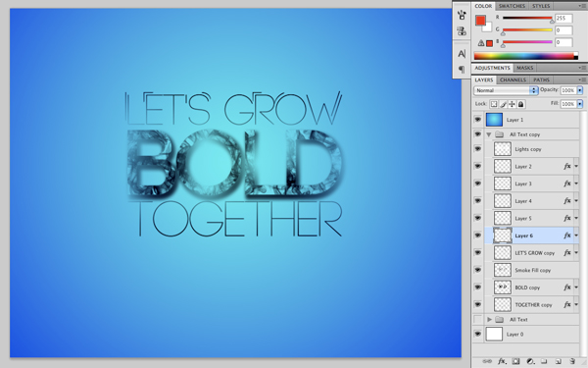Hide the BOLD copy layer
The width and height of the screenshot is (588, 368).
click(x=478, y=287)
